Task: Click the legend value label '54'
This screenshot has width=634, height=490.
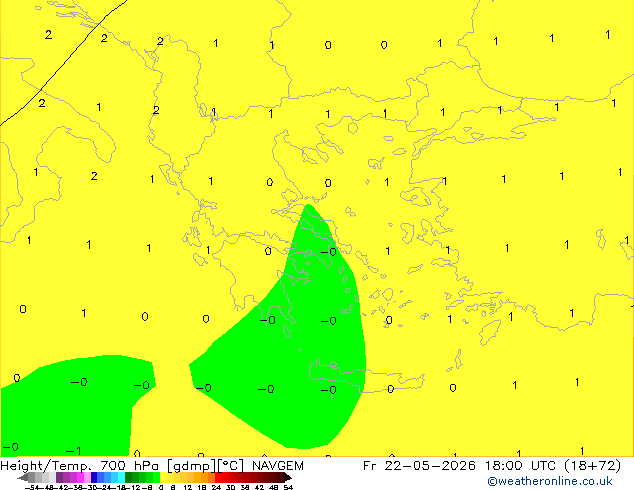Action: 288,487
